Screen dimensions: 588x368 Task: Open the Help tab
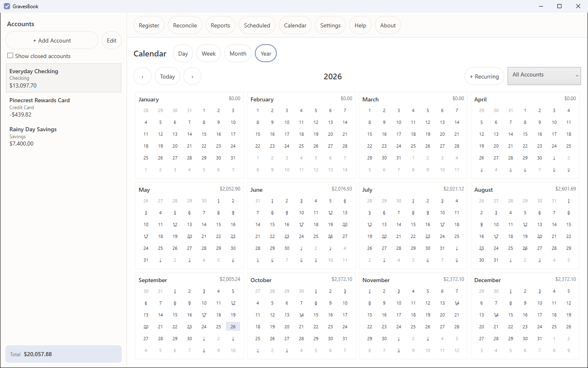[x=360, y=25]
